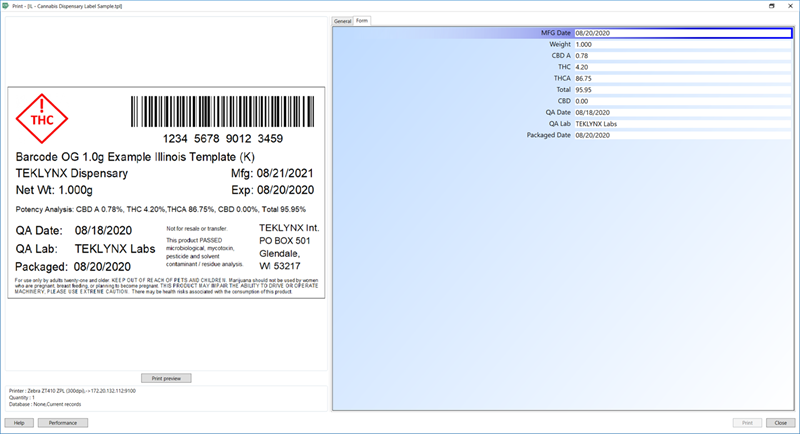Click the 'Packaged Date' field label
This screenshot has width=800, height=434.
(548, 135)
